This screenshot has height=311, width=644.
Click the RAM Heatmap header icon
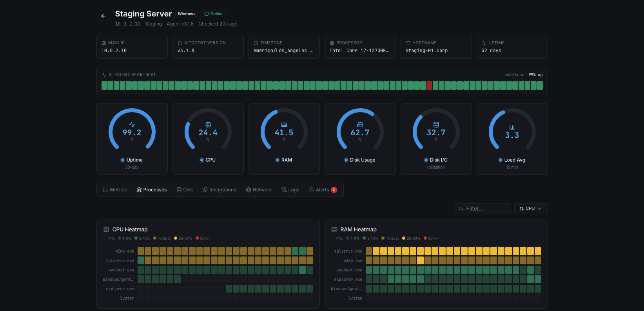point(334,229)
